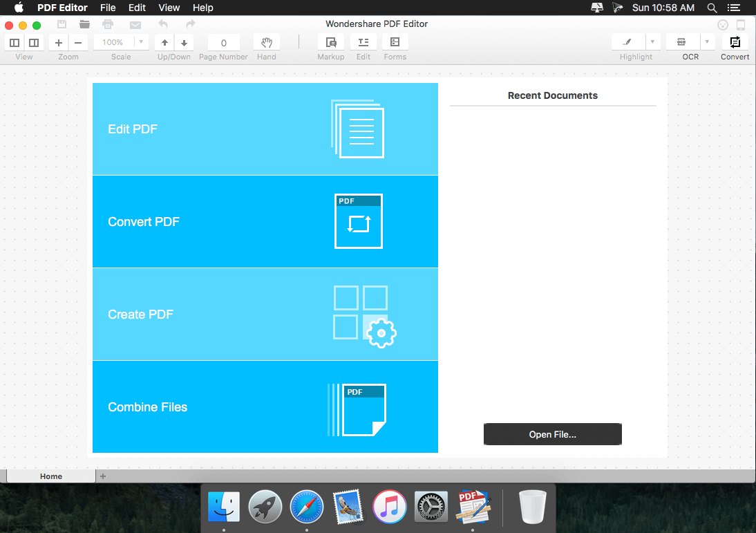The image size is (756, 533).
Task: Select the Home tab
Action: coord(51,476)
